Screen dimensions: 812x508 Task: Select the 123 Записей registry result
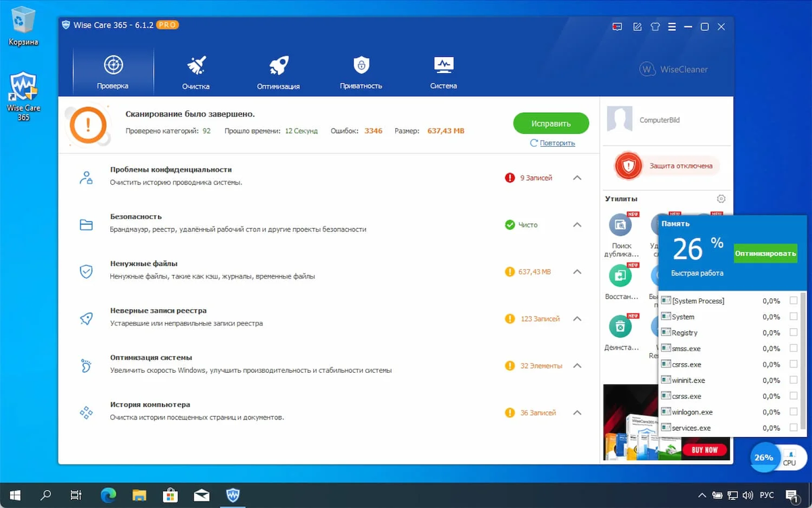click(533, 319)
